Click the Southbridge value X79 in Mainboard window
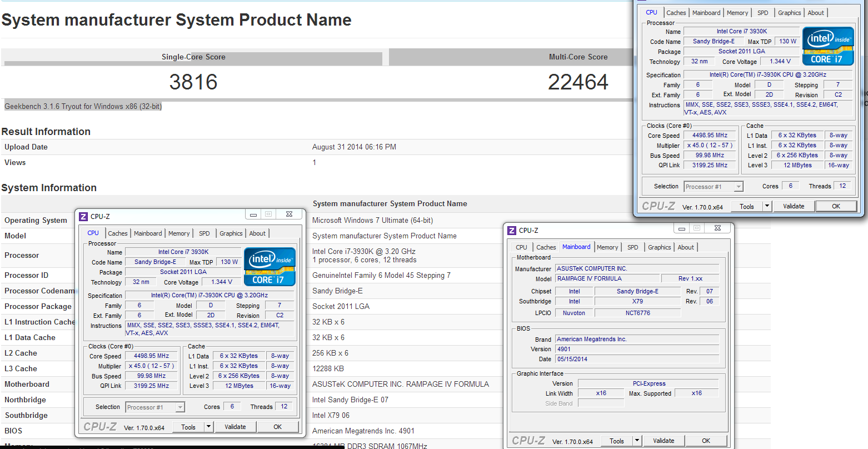The image size is (868, 449). pyautogui.click(x=637, y=301)
